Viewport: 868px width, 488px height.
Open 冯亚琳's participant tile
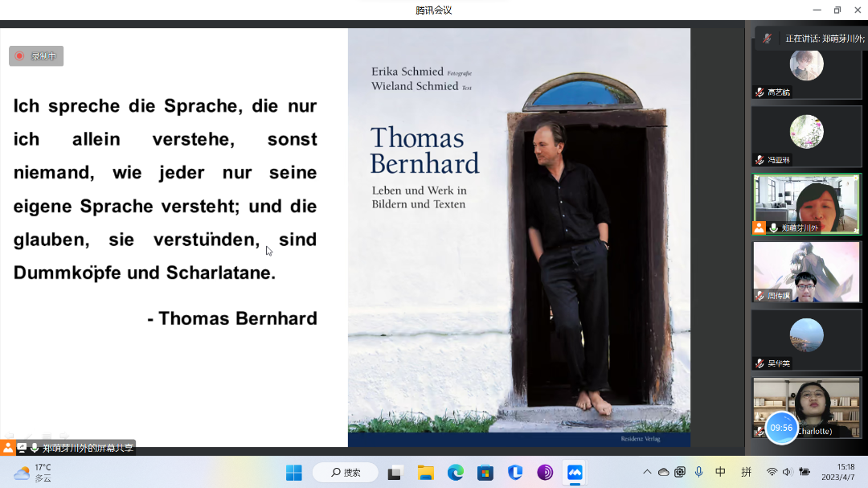(807, 136)
